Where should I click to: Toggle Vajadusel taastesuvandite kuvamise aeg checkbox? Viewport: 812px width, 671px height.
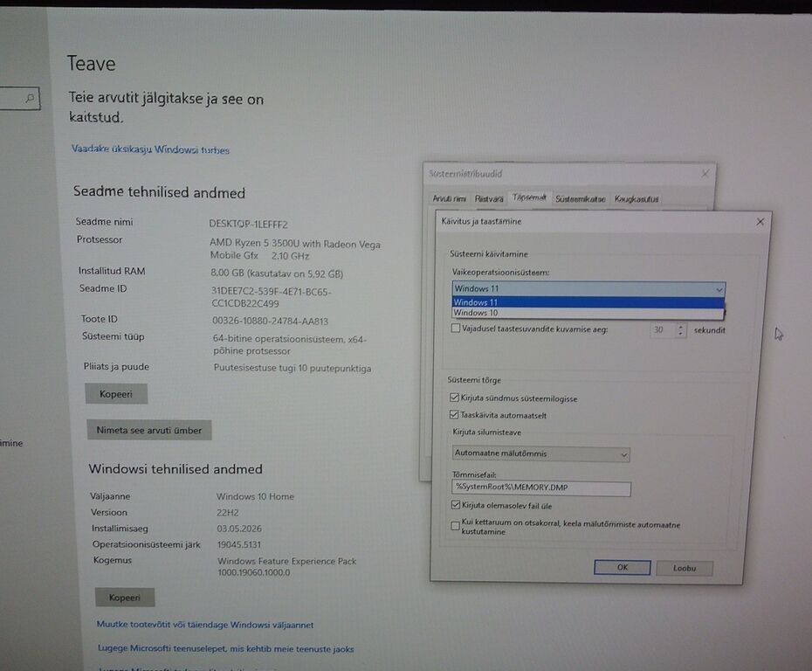click(x=455, y=328)
